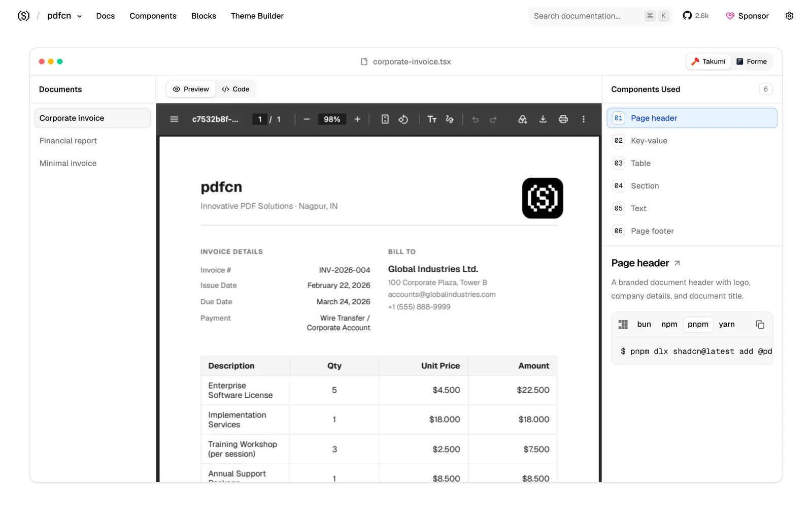Open the Docs navigation item

[106, 16]
